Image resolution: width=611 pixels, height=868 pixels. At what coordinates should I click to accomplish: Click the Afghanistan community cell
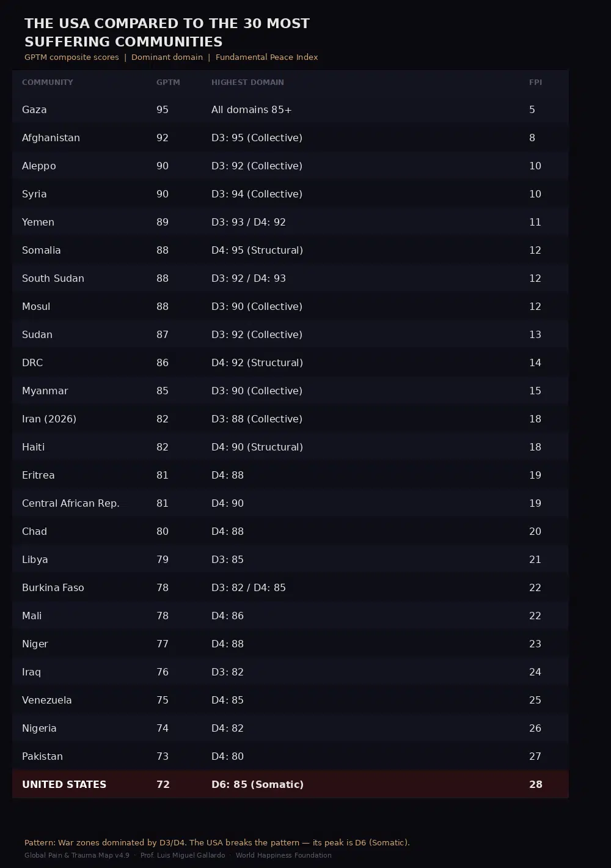(x=51, y=138)
